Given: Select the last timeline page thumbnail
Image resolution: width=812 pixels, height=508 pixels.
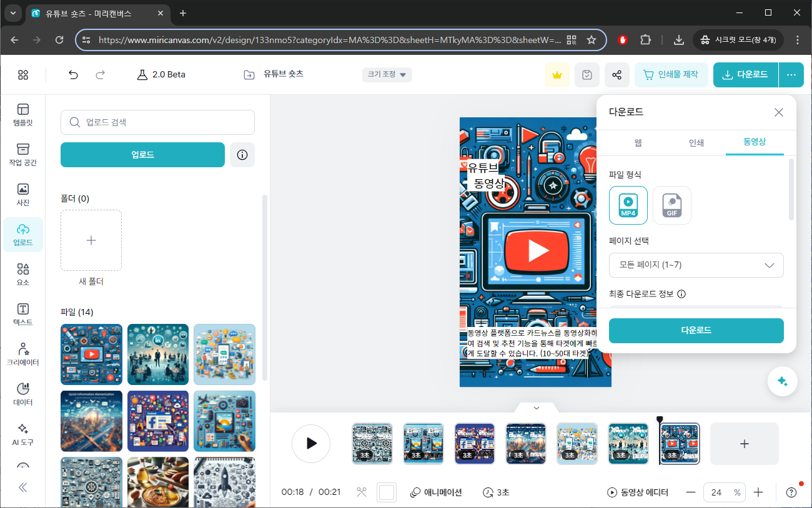Looking at the screenshot, I should pyautogui.click(x=680, y=444).
